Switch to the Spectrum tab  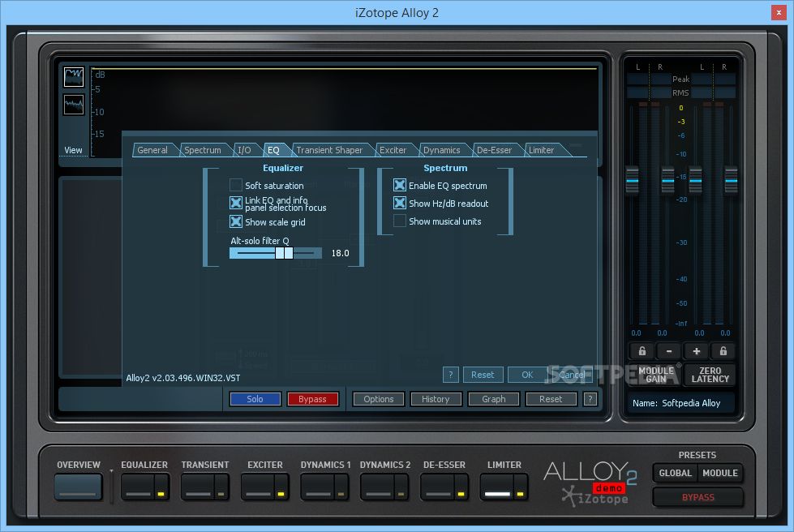[x=203, y=150]
